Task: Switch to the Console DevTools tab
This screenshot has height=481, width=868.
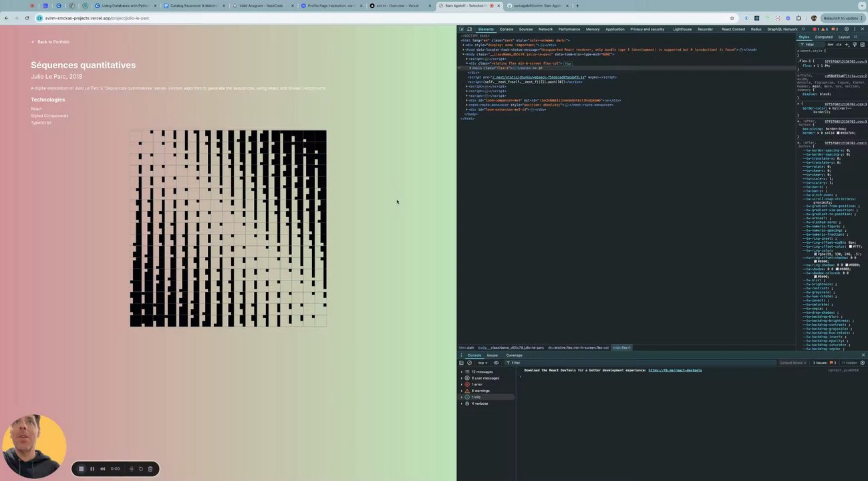Action: point(507,29)
